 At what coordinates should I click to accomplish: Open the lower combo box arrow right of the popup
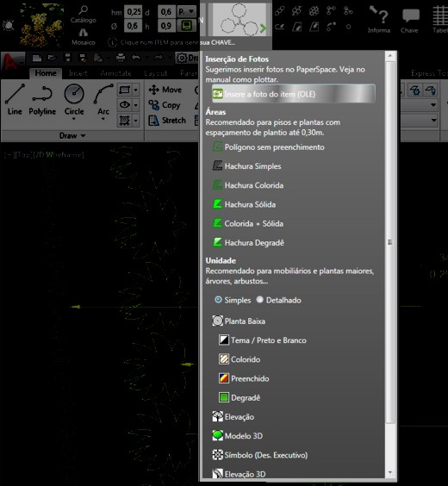[x=433, y=120]
